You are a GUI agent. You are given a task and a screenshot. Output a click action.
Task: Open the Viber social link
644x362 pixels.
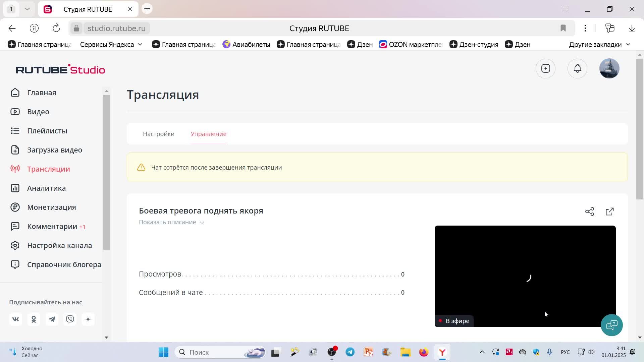70,319
